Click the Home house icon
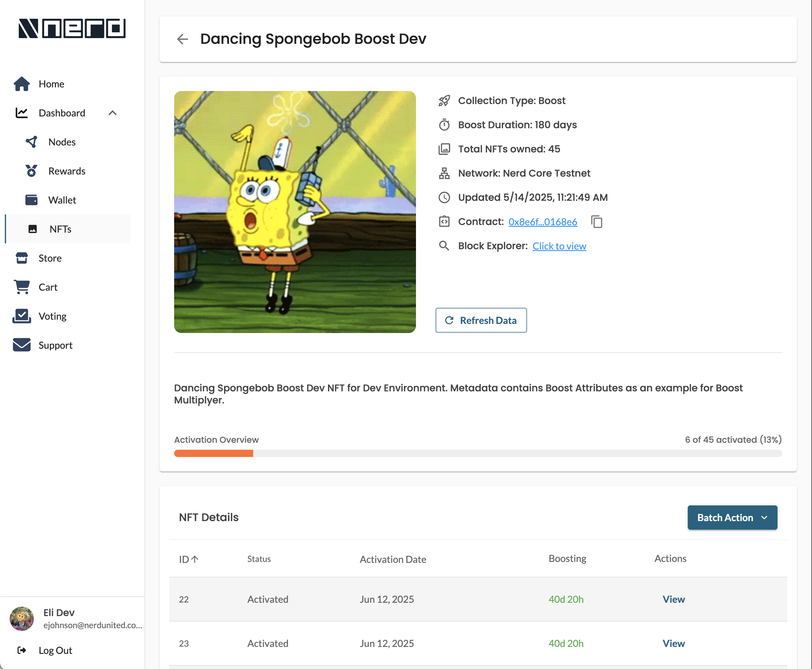Screen dimensions: 812x669 [21, 84]
